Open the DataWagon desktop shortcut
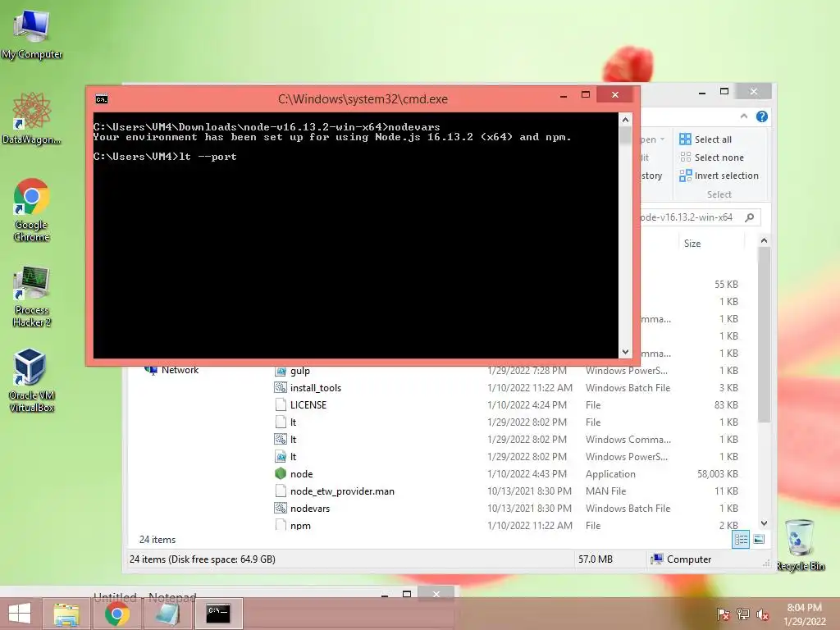Viewport: 840px width, 630px height. pos(32,118)
